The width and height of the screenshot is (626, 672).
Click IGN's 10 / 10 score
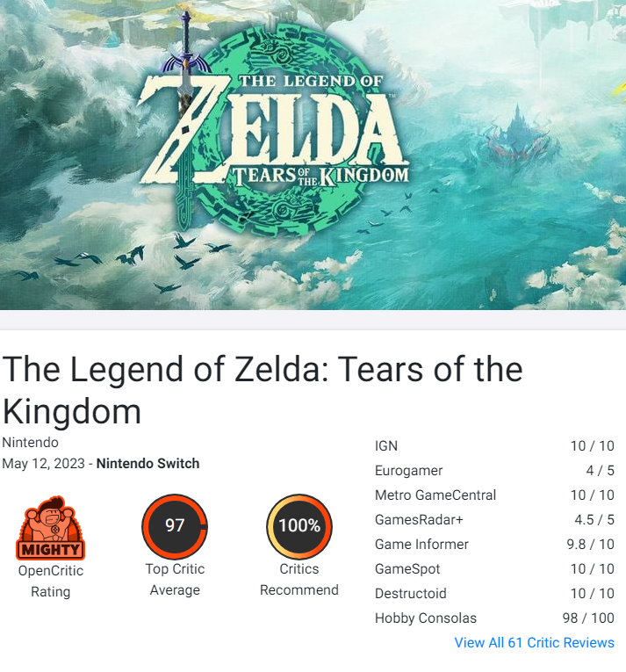point(592,445)
